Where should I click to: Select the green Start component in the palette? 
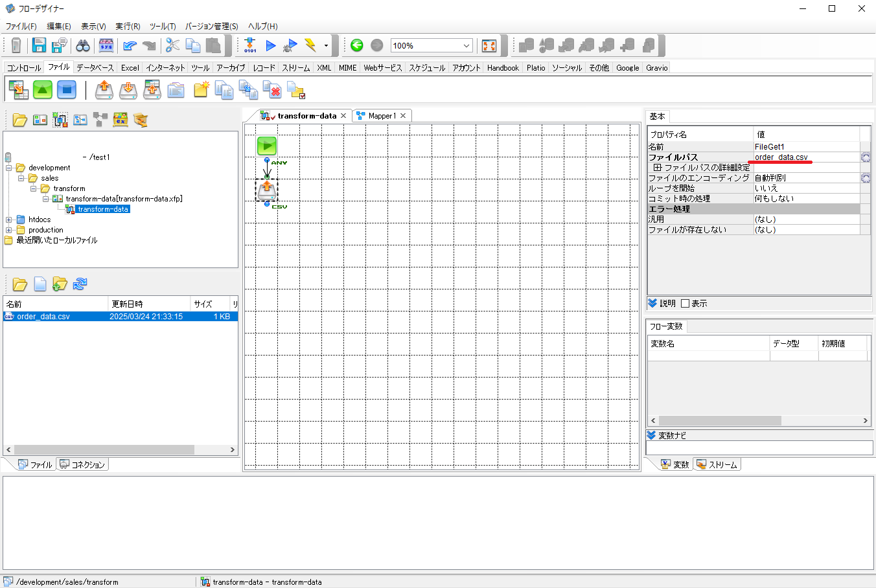[x=43, y=89]
